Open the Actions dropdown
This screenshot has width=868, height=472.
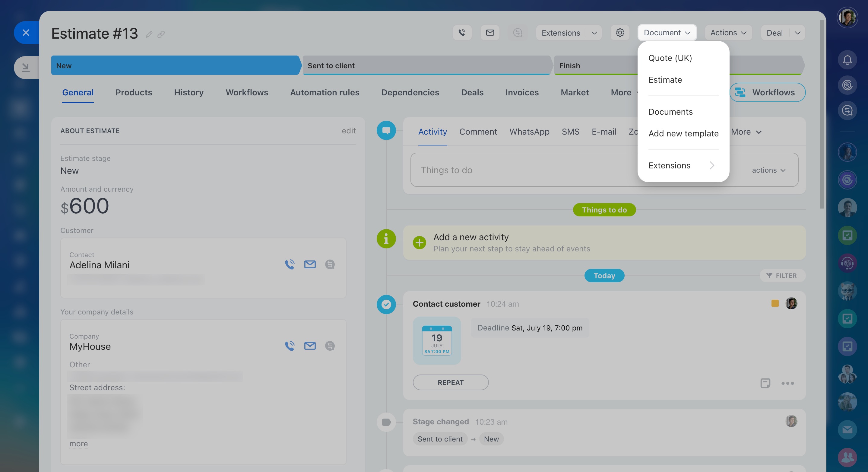click(x=728, y=33)
